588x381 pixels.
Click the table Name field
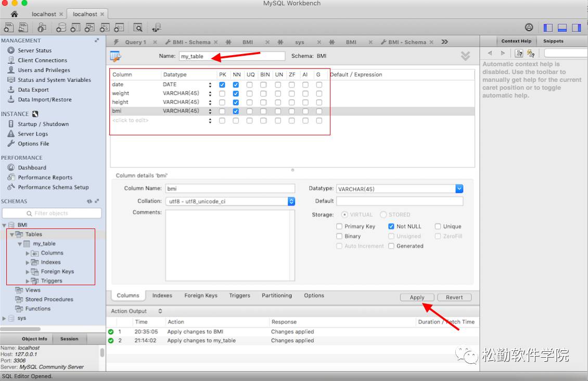click(232, 56)
